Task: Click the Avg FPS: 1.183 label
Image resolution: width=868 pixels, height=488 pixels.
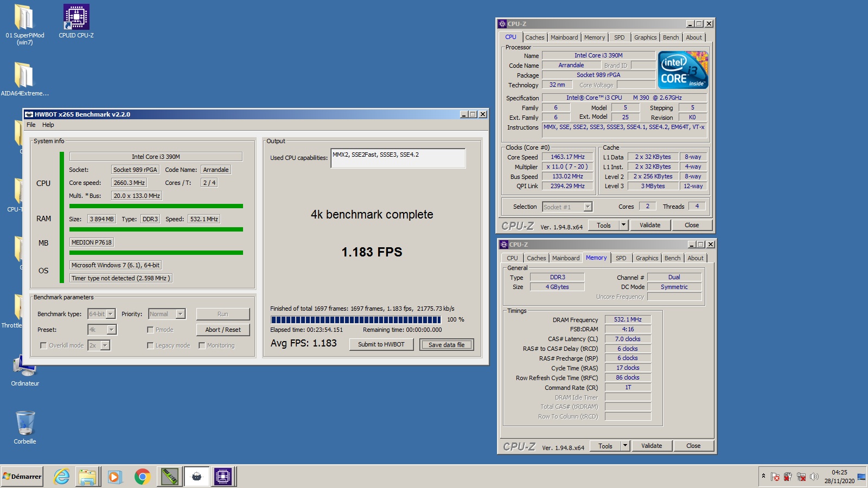Action: (x=303, y=343)
